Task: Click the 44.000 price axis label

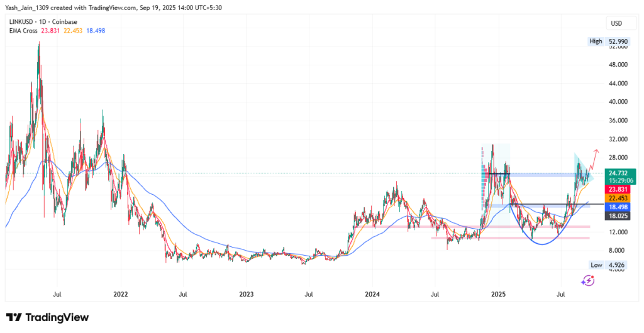Action: 618,83
